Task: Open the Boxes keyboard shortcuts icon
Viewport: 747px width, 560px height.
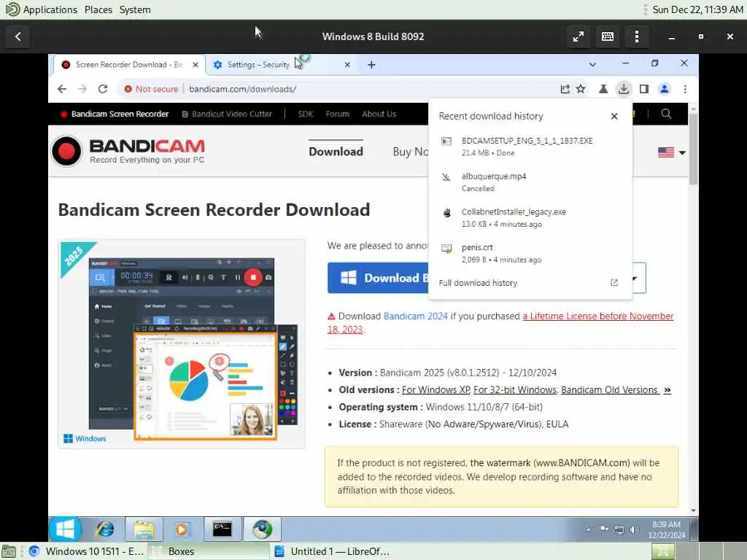Action: pyautogui.click(x=608, y=36)
